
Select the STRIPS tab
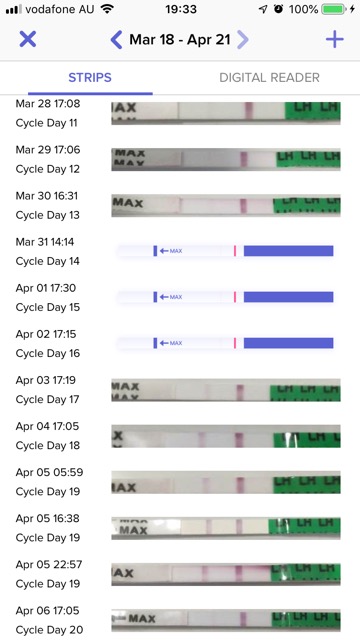pyautogui.click(x=90, y=78)
